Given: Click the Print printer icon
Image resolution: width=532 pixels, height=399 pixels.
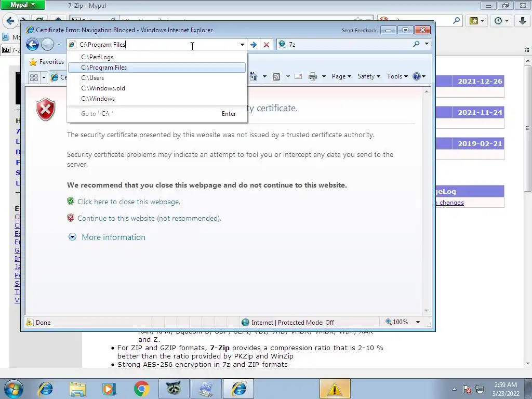Looking at the screenshot, I should (x=312, y=76).
